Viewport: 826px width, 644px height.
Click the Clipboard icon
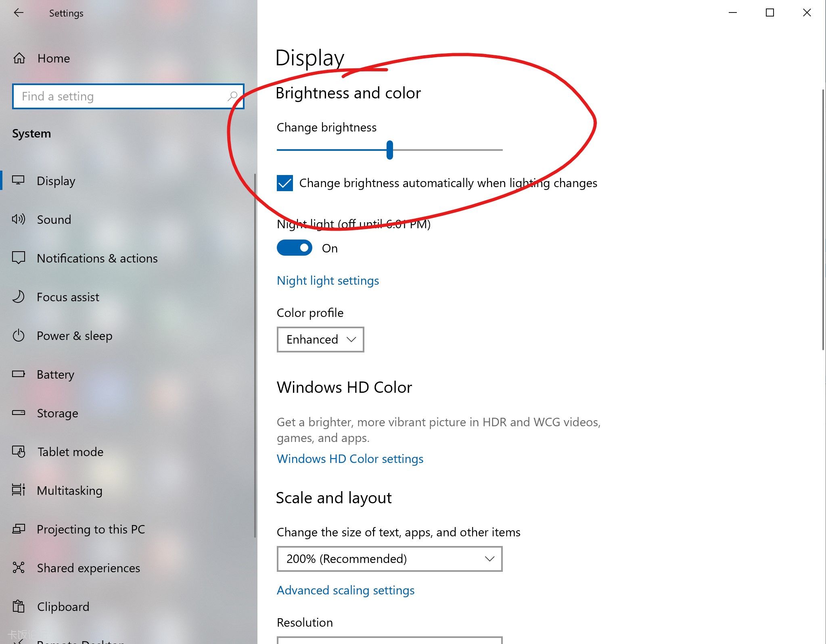point(19,606)
